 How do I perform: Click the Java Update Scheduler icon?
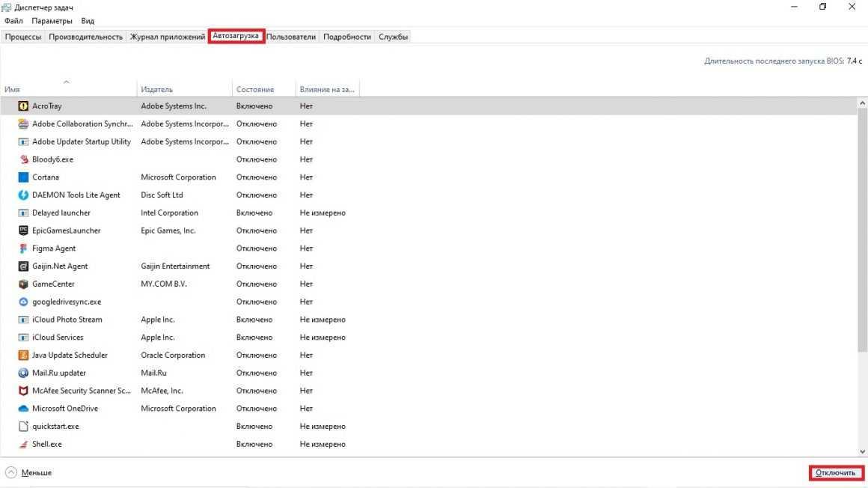pyautogui.click(x=23, y=355)
